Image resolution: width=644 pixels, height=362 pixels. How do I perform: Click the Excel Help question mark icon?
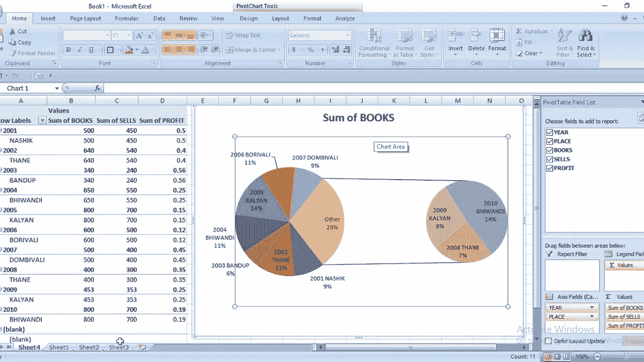point(624,18)
